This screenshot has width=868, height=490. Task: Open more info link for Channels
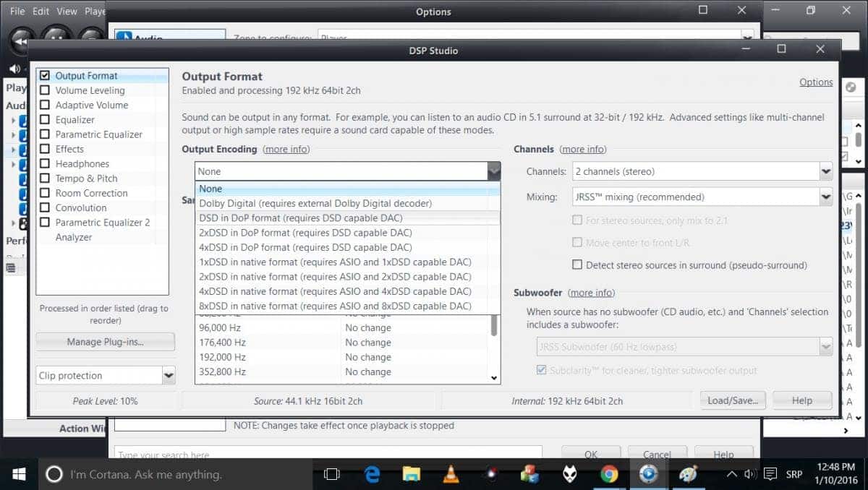coord(583,149)
